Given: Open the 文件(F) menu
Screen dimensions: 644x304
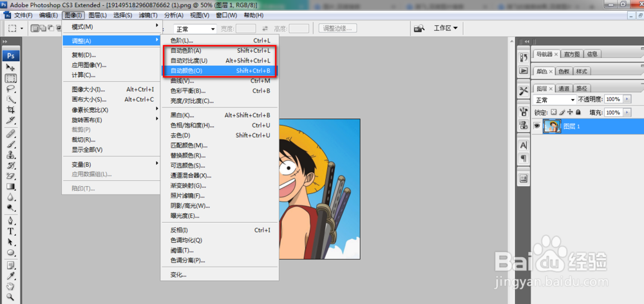Looking at the screenshot, I should pos(23,15).
